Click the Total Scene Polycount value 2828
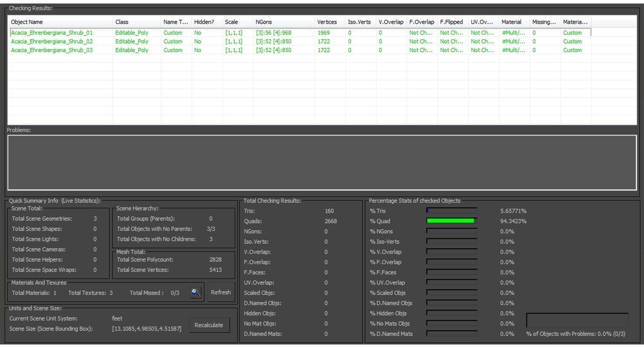This screenshot has height=348, width=644. [x=215, y=259]
